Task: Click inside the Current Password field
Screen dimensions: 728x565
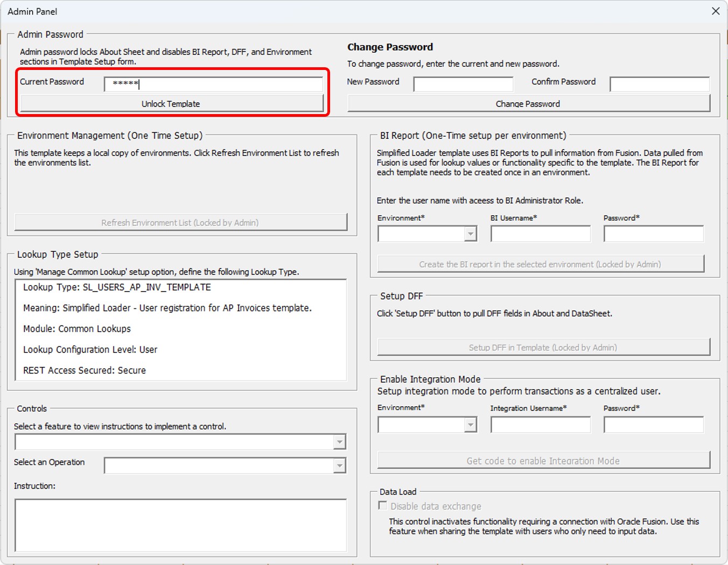Action: click(x=214, y=84)
